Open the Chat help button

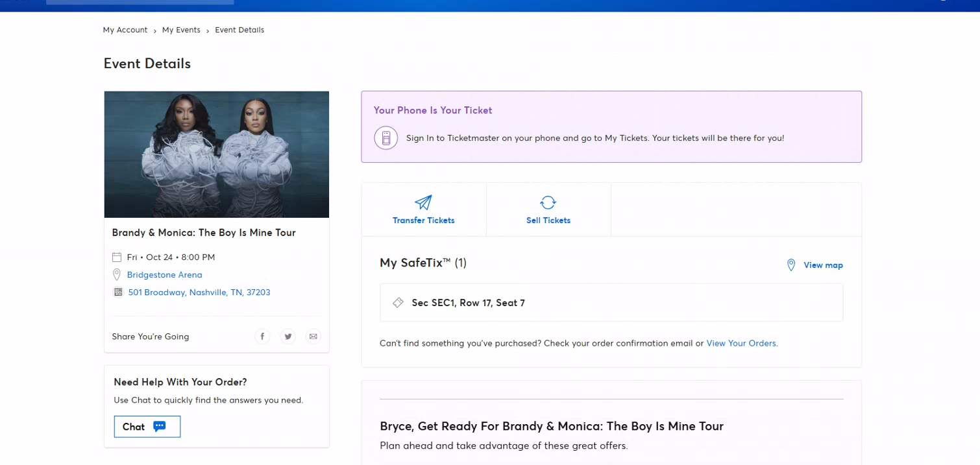coord(147,427)
